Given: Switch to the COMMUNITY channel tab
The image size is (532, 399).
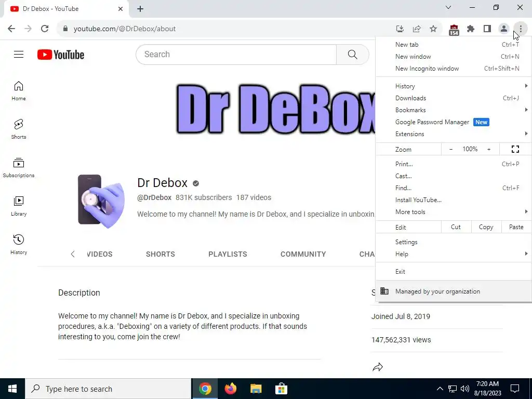Looking at the screenshot, I should pyautogui.click(x=303, y=254).
